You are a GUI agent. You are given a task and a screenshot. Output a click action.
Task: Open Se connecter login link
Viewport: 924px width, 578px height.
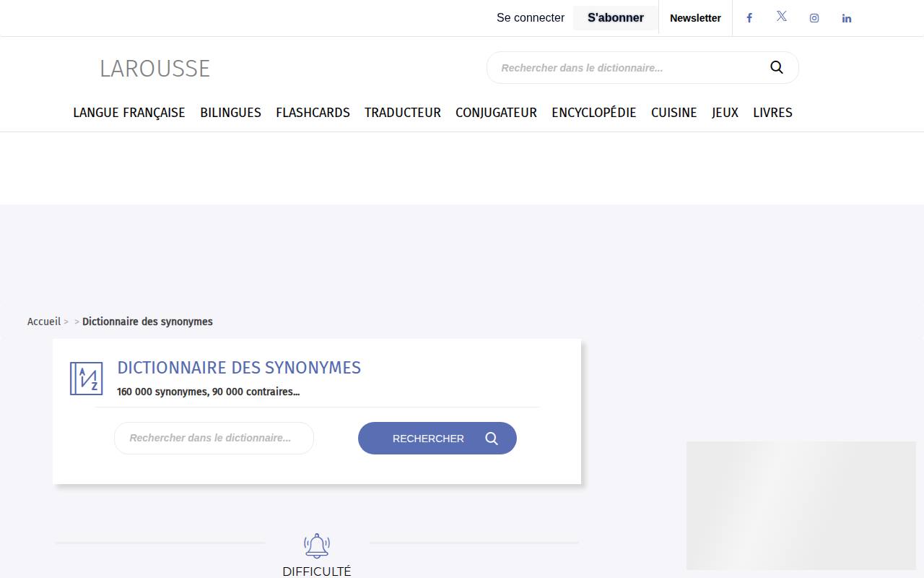point(531,18)
